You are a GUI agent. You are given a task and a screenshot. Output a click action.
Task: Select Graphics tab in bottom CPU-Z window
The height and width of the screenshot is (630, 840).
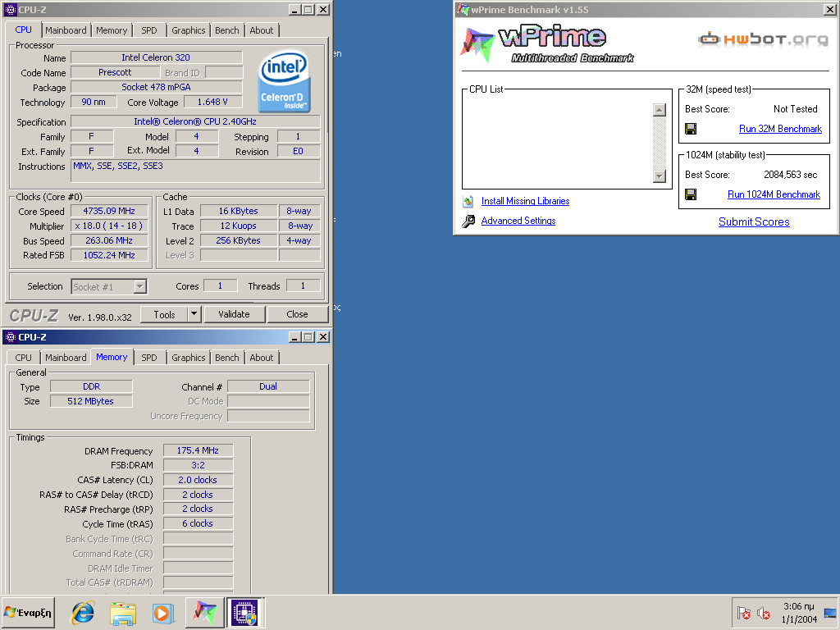[x=188, y=358]
